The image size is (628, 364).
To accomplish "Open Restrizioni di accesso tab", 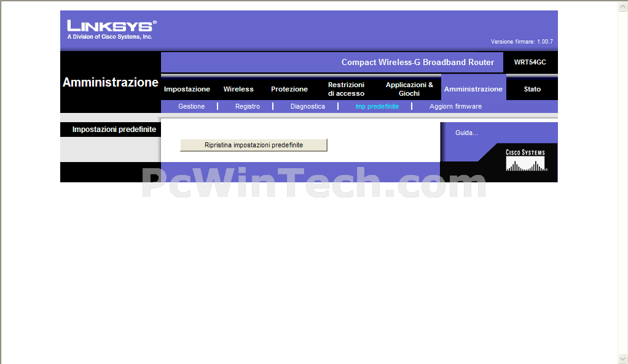I will click(346, 89).
